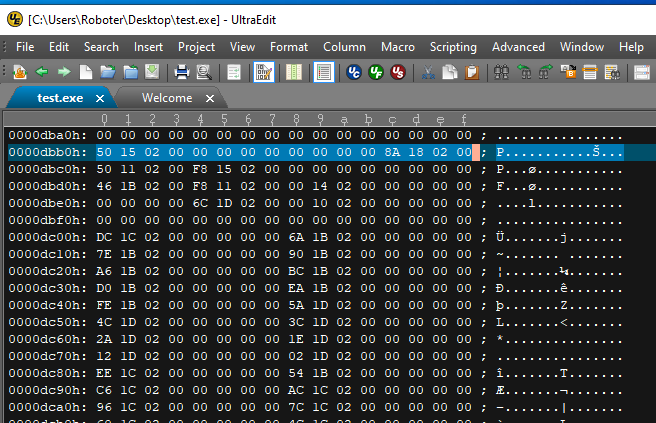656x423 pixels.
Task: Launch UltraFinder green UF icon
Action: [x=376, y=72]
